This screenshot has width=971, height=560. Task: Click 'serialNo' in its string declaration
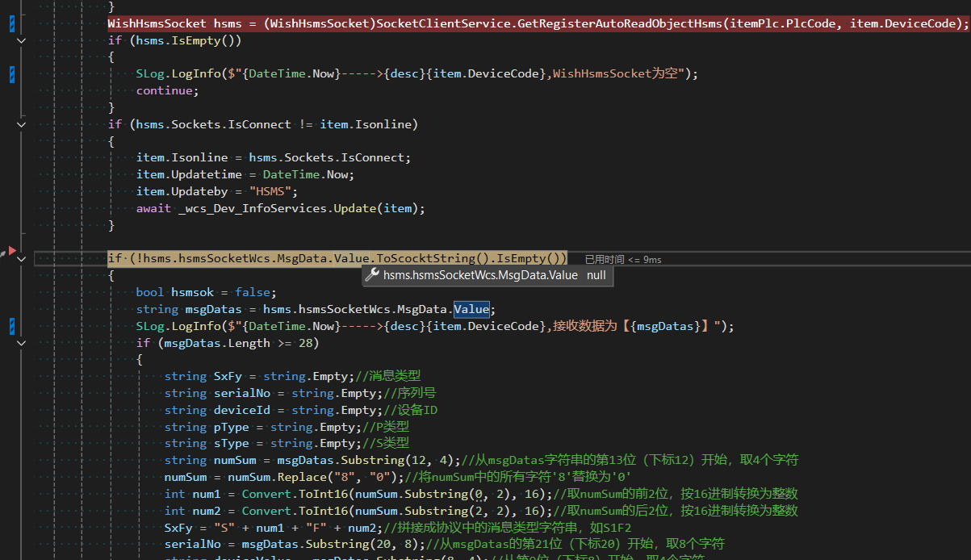[x=242, y=393]
